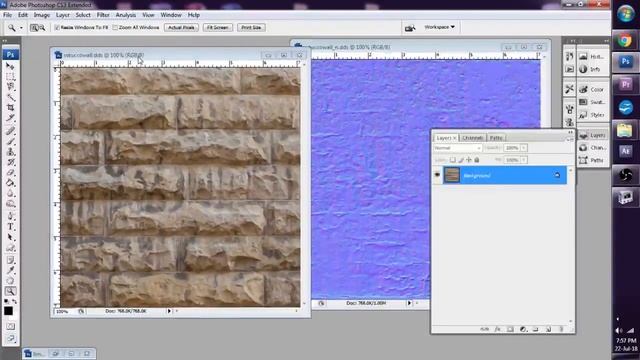Select the Blur tool
This screenshot has height=360, width=640.
point(10,194)
